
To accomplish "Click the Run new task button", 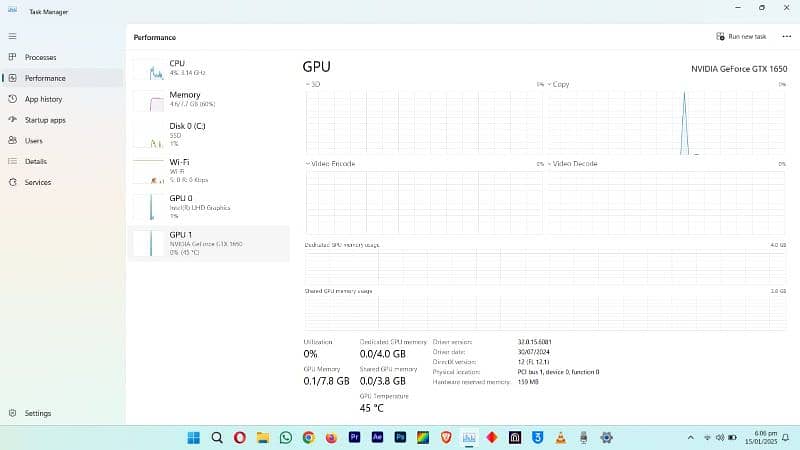I will [741, 36].
